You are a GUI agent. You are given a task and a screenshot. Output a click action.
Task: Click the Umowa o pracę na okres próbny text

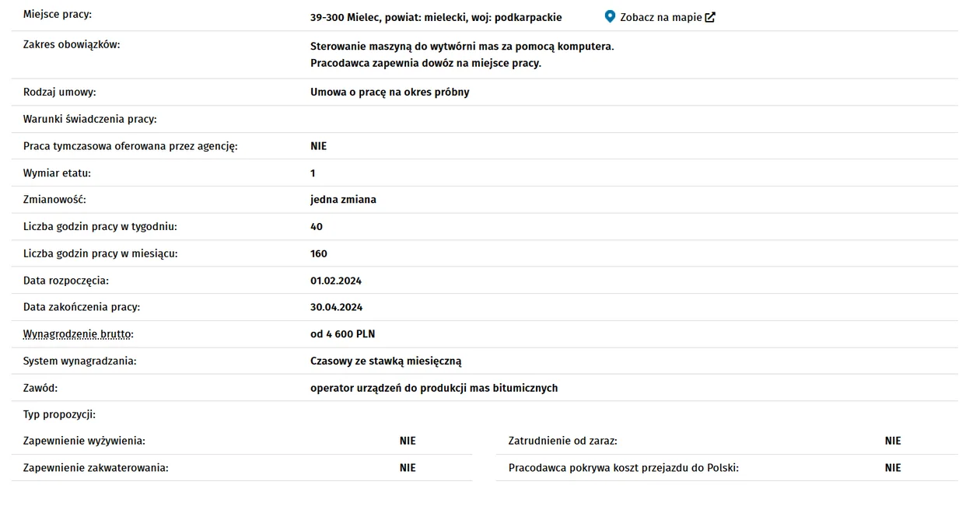pos(390,92)
